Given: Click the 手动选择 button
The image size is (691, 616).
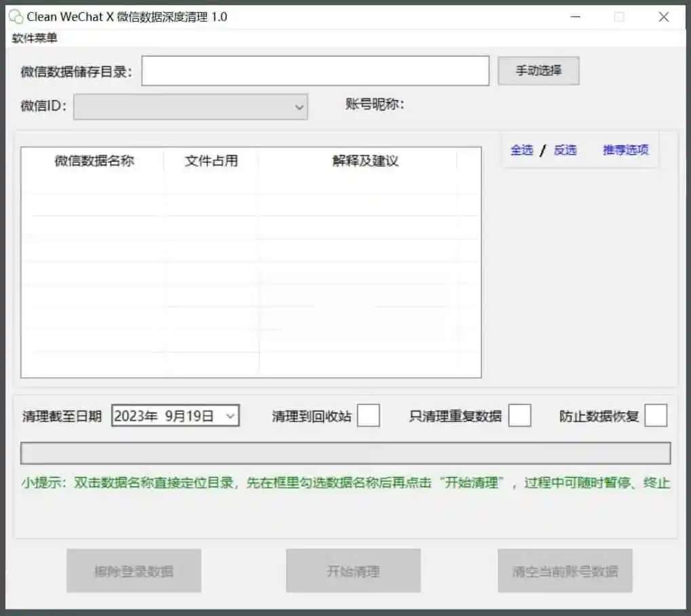Looking at the screenshot, I should click(538, 71).
